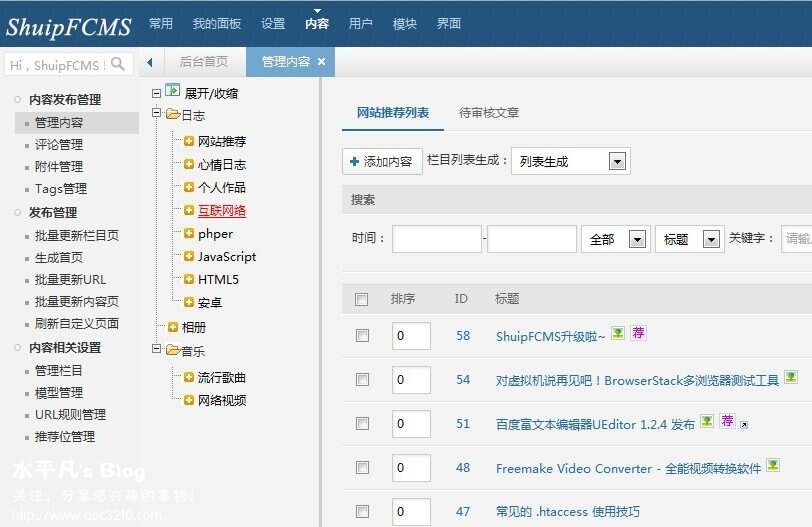
Task: Click the plus icon beside 网络视频
Action: pyautogui.click(x=189, y=400)
